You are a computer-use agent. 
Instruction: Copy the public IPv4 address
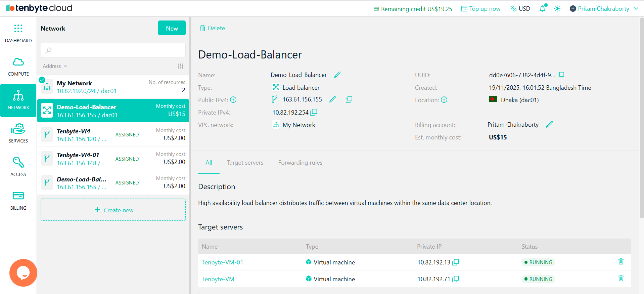click(x=349, y=99)
